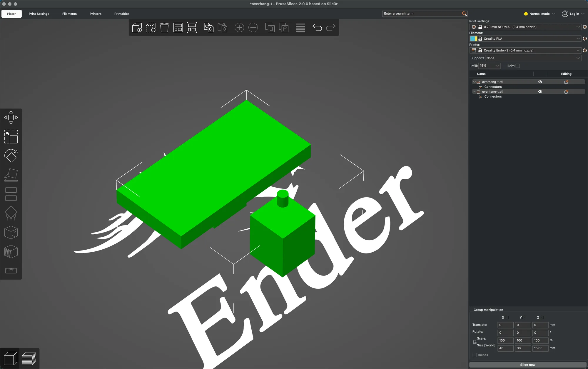588x369 pixels.
Task: Click the Delete all trash icon
Action: pos(164,28)
